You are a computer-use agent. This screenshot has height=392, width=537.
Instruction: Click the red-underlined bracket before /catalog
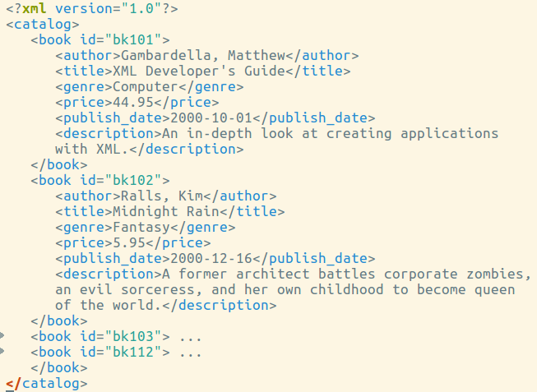click(10, 383)
